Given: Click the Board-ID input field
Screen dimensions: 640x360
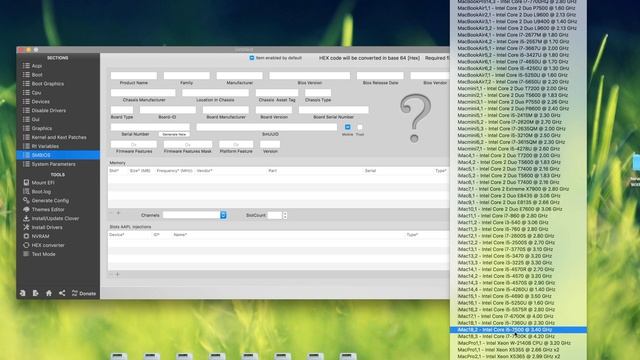Looking at the screenshot, I should (168, 110).
